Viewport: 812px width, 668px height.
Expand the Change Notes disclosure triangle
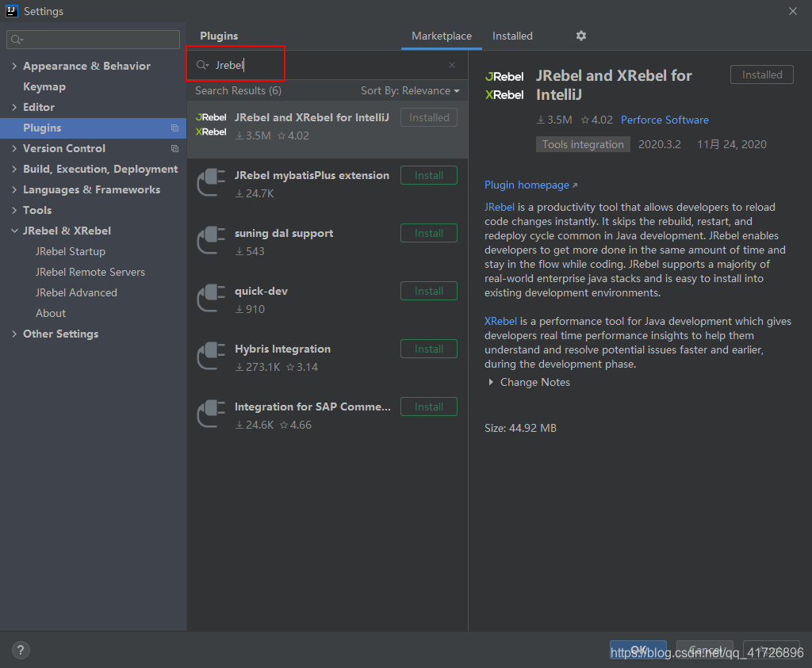[x=491, y=383]
